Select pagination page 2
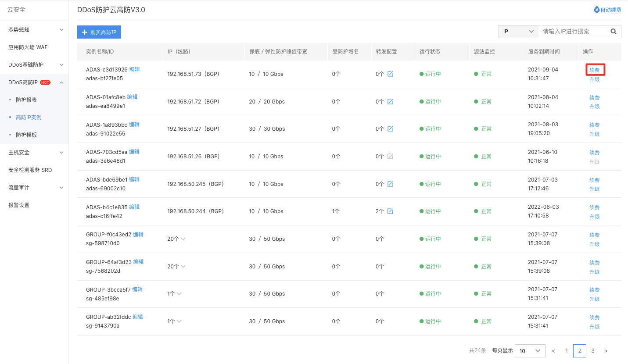Screen dimensions: 628x364 580,351
